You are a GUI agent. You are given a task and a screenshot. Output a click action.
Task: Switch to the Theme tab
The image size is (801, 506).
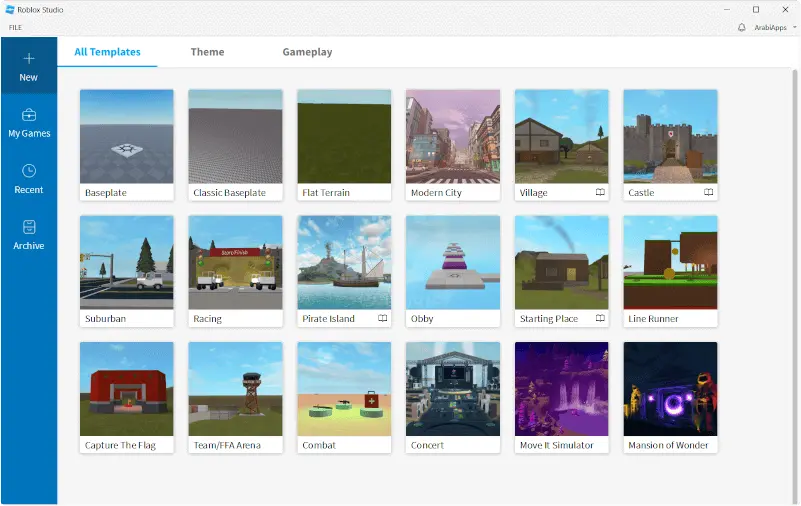click(207, 52)
